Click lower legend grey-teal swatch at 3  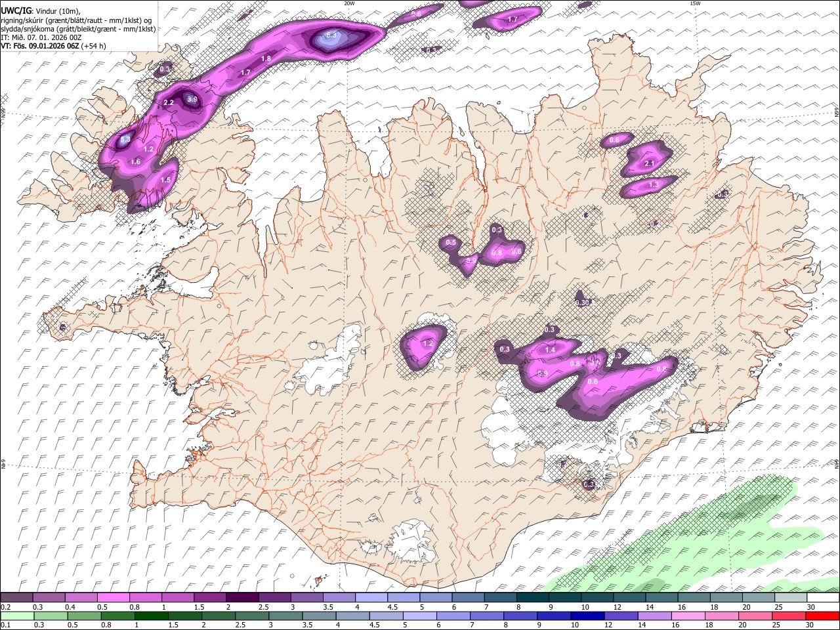(285, 616)
